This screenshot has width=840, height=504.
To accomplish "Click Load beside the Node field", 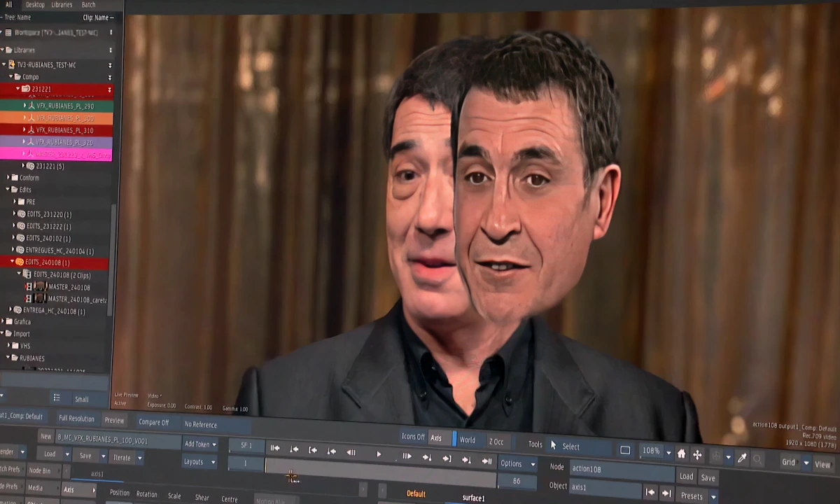I will pos(686,476).
